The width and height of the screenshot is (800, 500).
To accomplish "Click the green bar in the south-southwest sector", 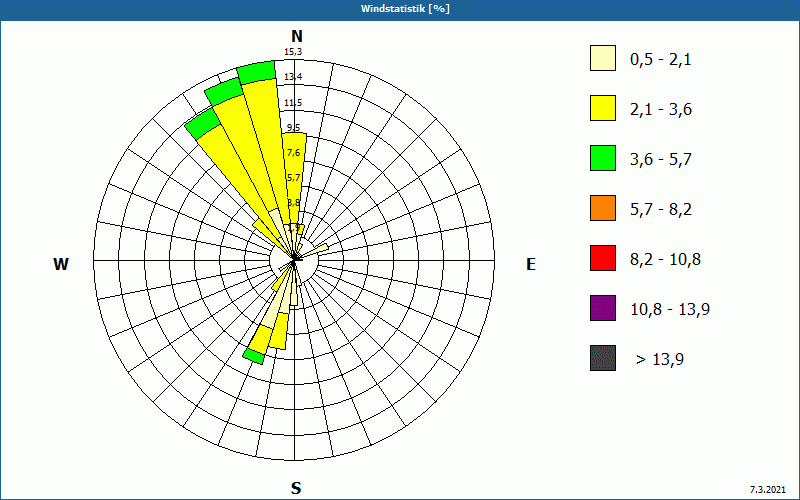I will click(254, 356).
